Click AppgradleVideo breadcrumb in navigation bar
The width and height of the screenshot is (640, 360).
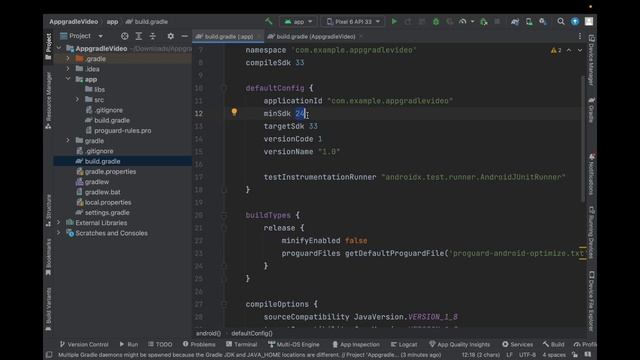[73, 22]
